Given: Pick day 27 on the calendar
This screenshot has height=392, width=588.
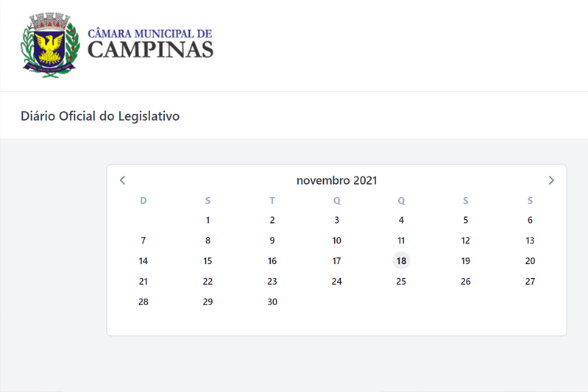Looking at the screenshot, I should (530, 282).
